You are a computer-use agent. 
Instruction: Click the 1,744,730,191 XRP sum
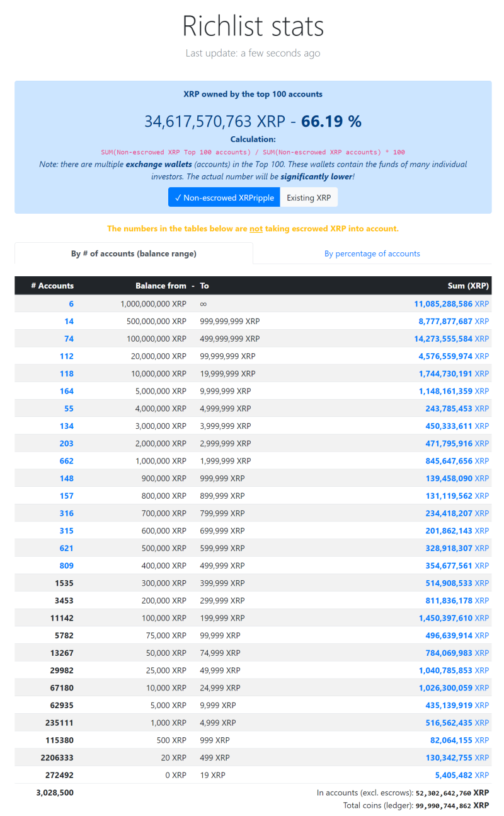(454, 373)
